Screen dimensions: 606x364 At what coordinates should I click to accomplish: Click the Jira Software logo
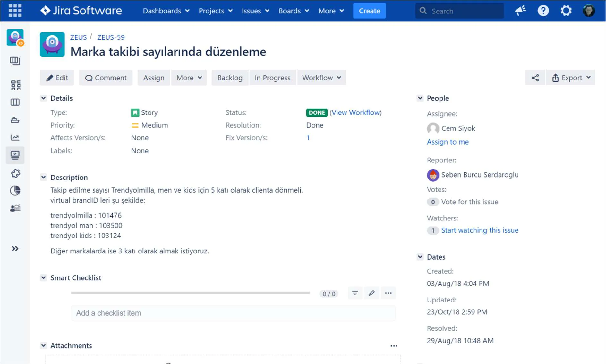pyautogui.click(x=81, y=11)
